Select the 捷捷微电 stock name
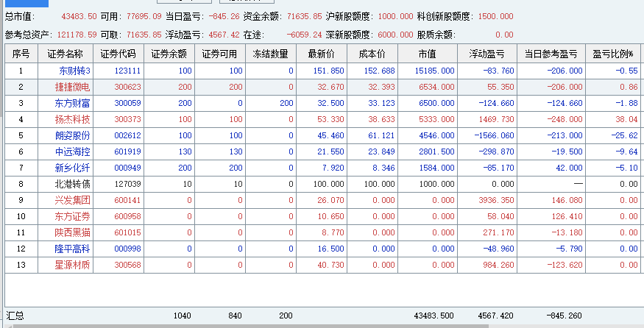 point(72,87)
